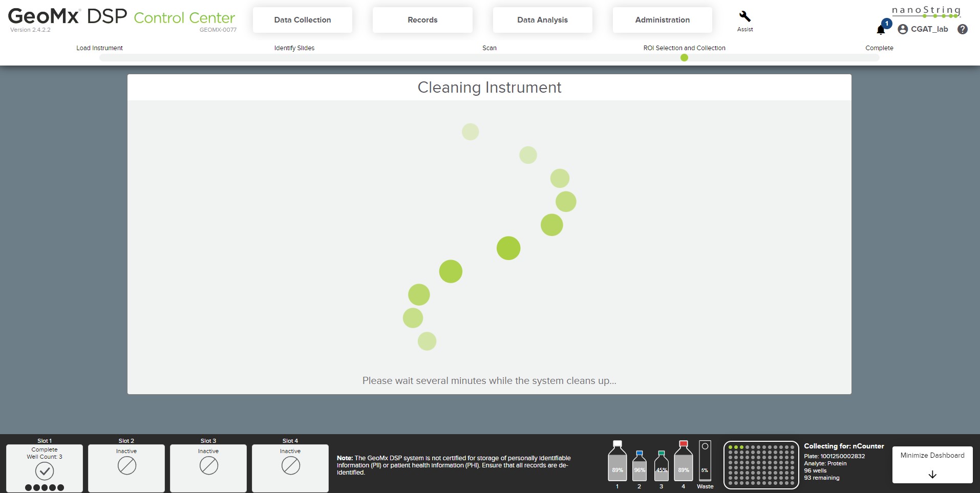
Task: Click the Load Instrument step label
Action: (99, 48)
